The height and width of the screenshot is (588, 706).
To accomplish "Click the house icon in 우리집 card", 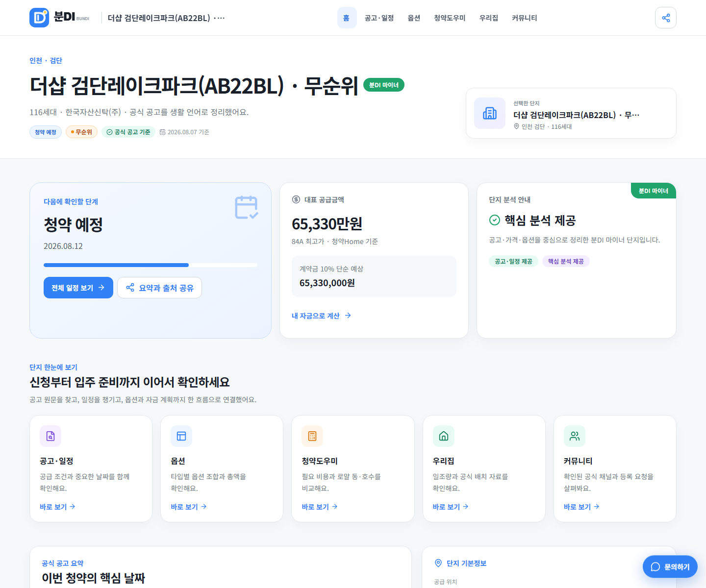I will tap(444, 436).
